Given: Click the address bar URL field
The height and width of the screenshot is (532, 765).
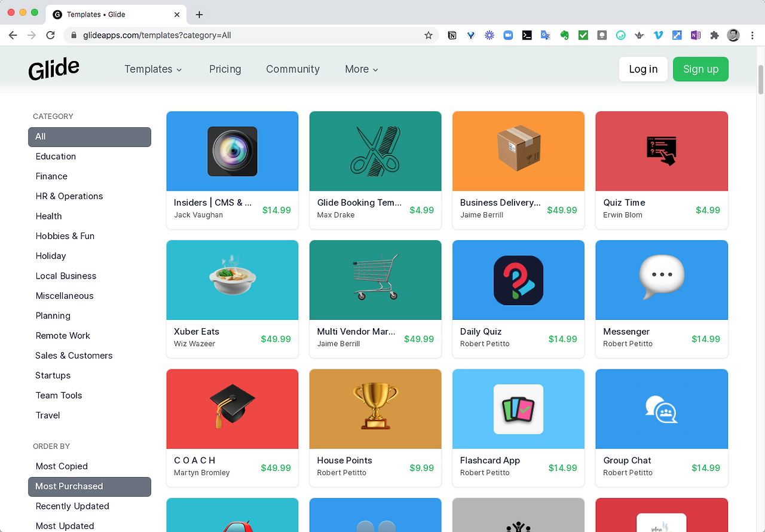Looking at the screenshot, I should click(x=251, y=35).
